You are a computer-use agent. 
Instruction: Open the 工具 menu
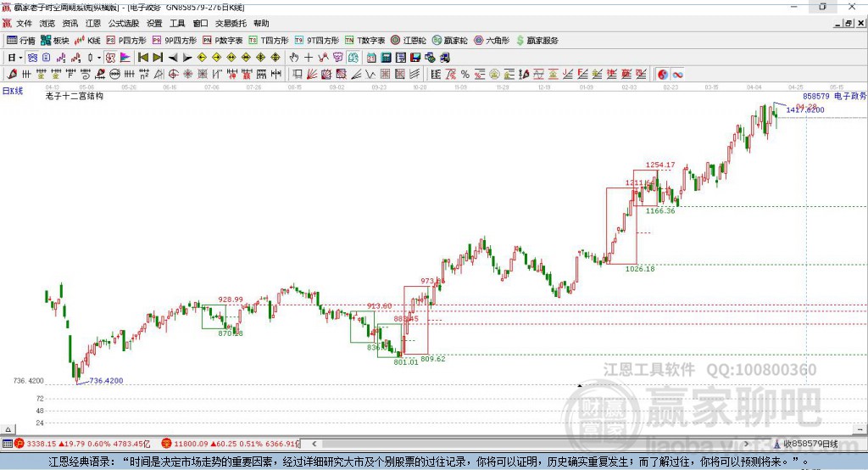[177, 23]
